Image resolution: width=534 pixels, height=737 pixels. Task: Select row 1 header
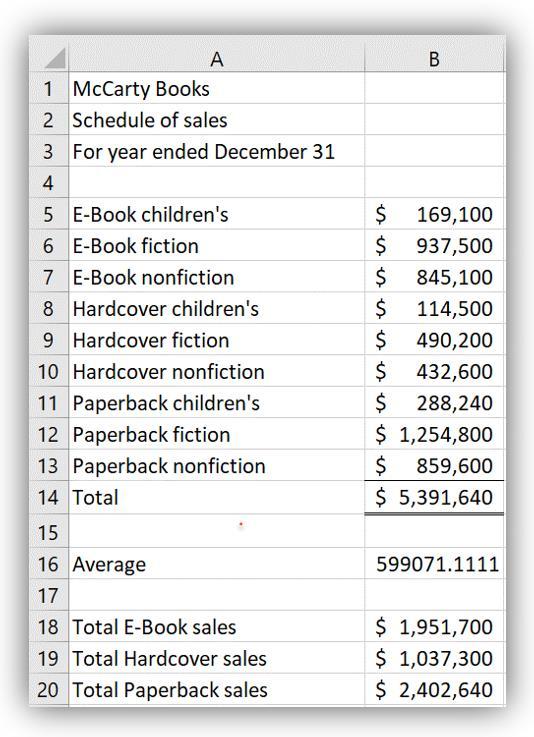(x=49, y=88)
